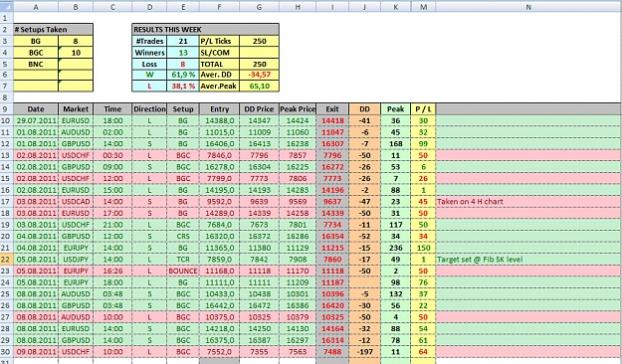Screen dimensions: 622x364
Task: Select column A header
Action: click(36, 7)
